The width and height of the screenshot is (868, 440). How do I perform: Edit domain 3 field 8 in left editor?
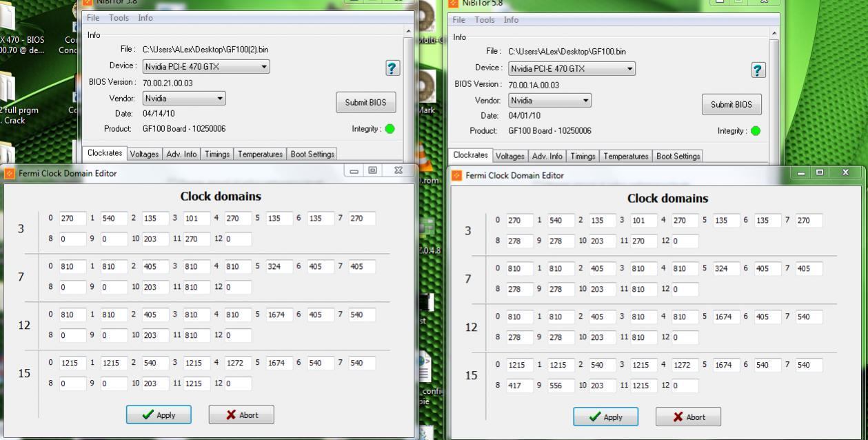pyautogui.click(x=72, y=239)
